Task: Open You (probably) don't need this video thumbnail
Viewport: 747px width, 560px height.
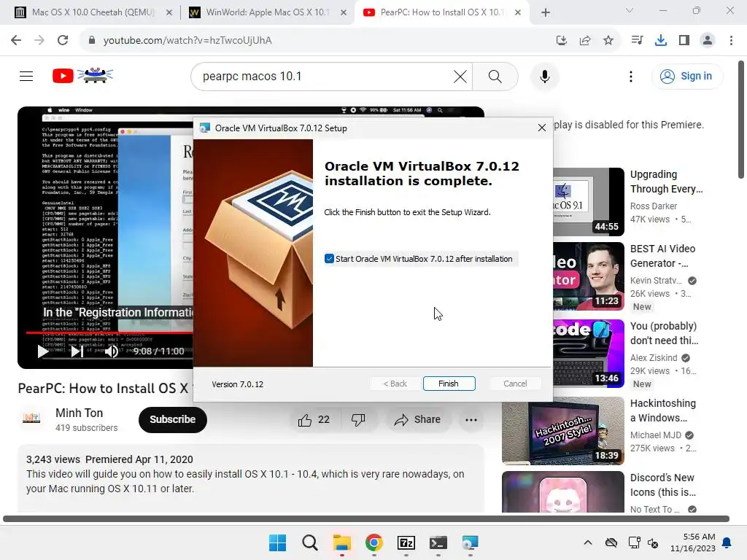Action: point(589,353)
